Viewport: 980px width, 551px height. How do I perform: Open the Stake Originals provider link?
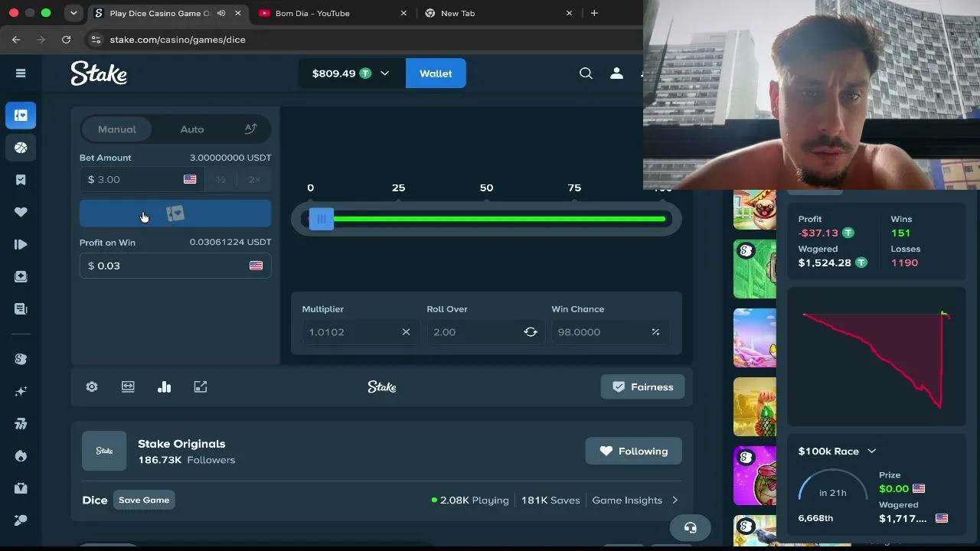pos(181,444)
